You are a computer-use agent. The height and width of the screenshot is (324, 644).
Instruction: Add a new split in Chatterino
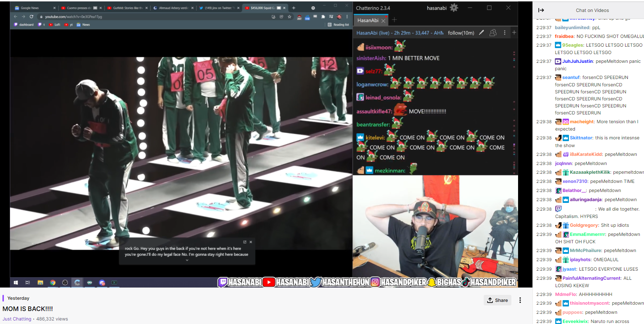point(514,33)
